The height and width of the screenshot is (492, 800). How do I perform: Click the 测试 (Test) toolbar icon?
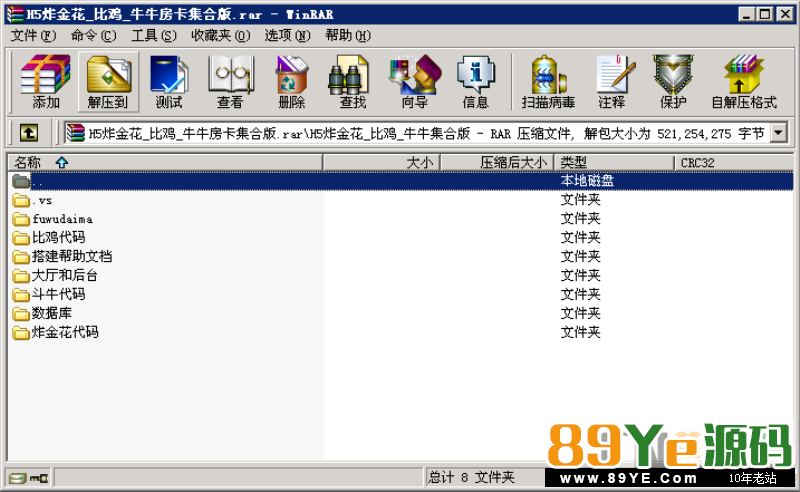point(169,76)
